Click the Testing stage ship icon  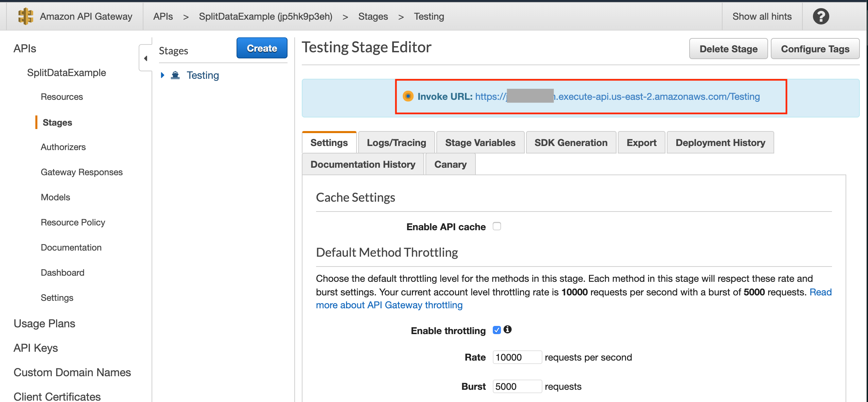(175, 75)
